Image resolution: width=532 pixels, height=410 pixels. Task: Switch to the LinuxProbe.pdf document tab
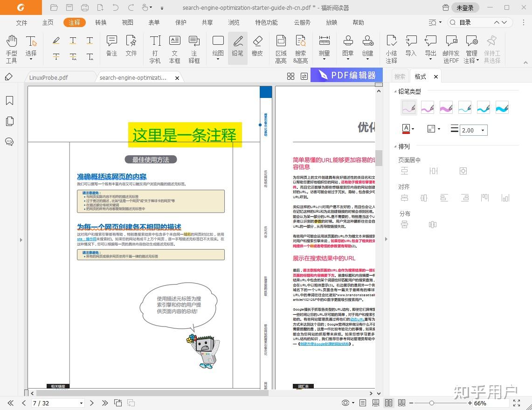click(48, 77)
